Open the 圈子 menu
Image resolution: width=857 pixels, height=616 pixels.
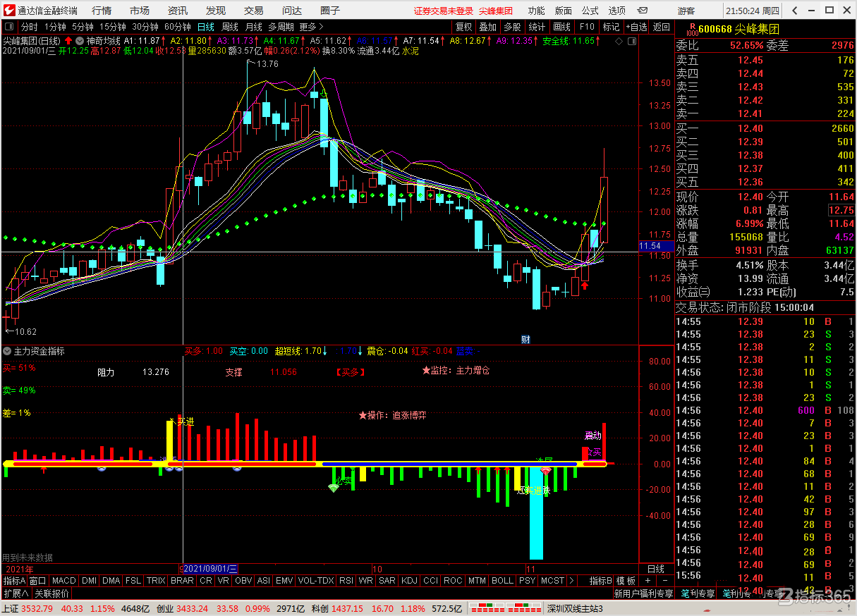click(330, 11)
